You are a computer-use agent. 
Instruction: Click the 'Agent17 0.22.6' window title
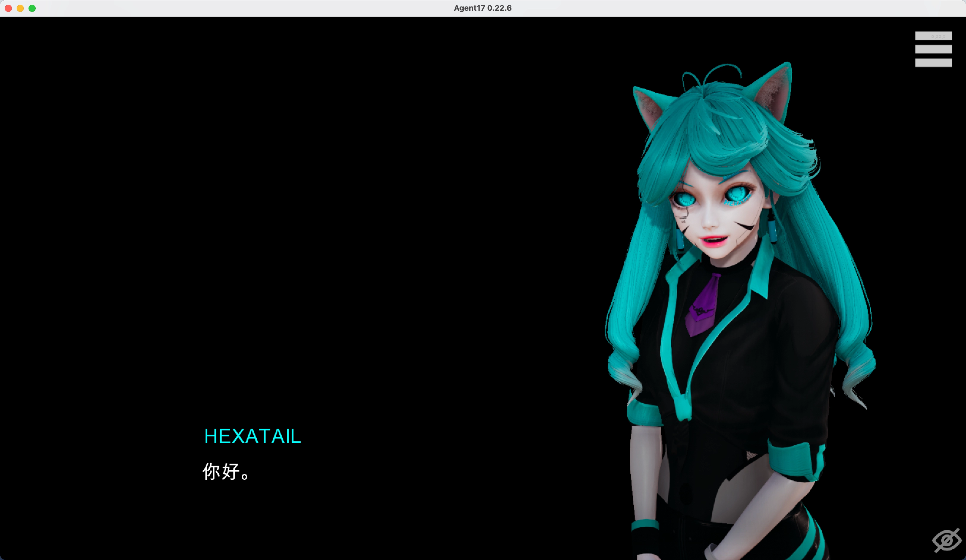483,8
